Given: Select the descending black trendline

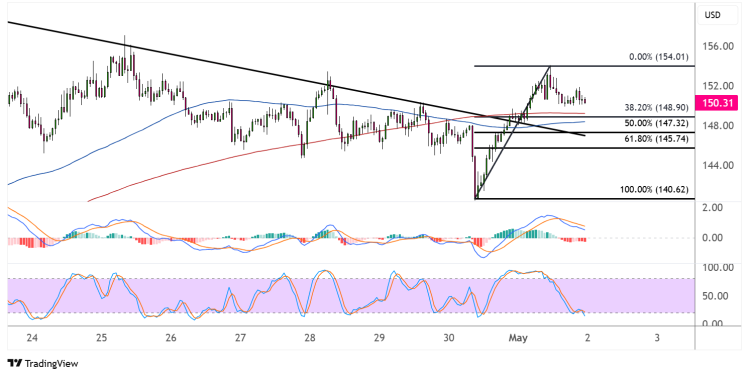Looking at the screenshot, I should pos(296,78).
